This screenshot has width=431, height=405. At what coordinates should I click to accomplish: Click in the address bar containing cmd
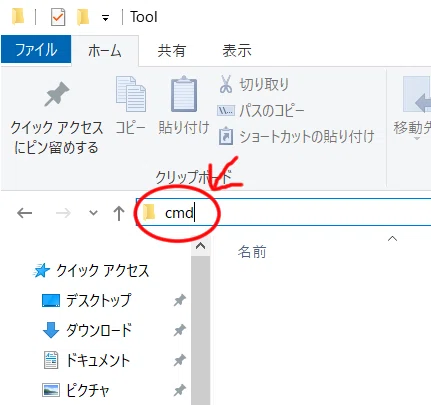coord(284,212)
